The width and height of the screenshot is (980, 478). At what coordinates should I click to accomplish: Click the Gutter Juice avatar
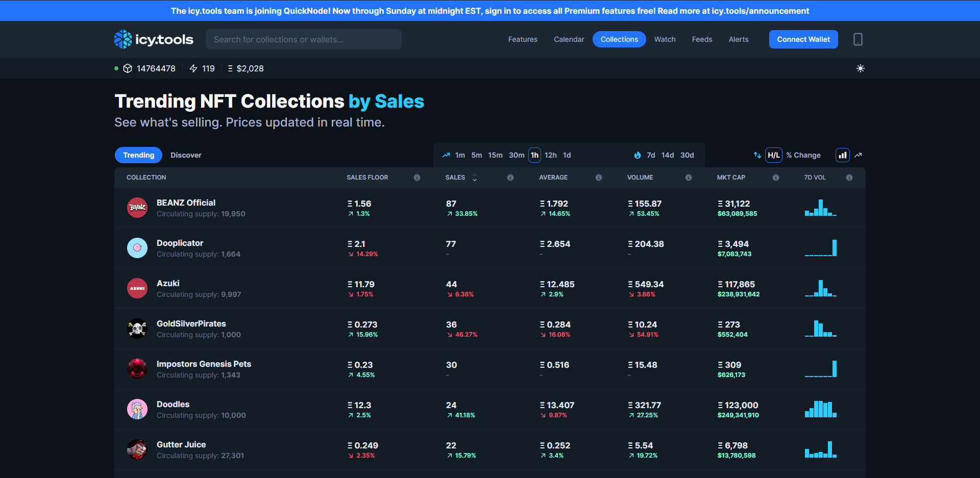tap(137, 449)
